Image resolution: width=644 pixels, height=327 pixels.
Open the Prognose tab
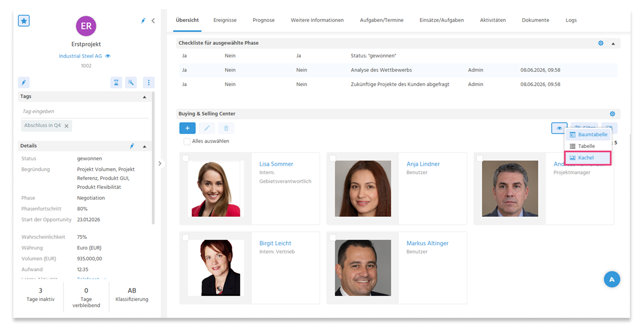pos(264,20)
